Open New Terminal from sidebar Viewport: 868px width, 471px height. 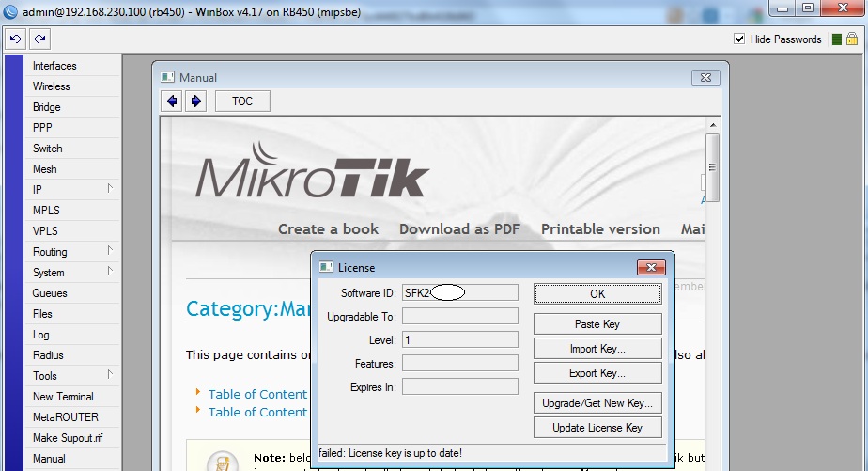(x=72, y=396)
